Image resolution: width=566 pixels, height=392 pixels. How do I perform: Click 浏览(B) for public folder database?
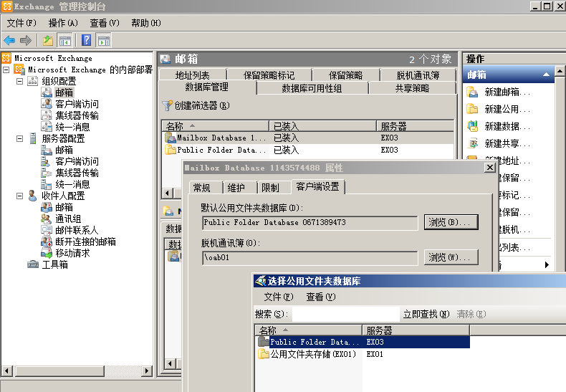click(x=451, y=222)
